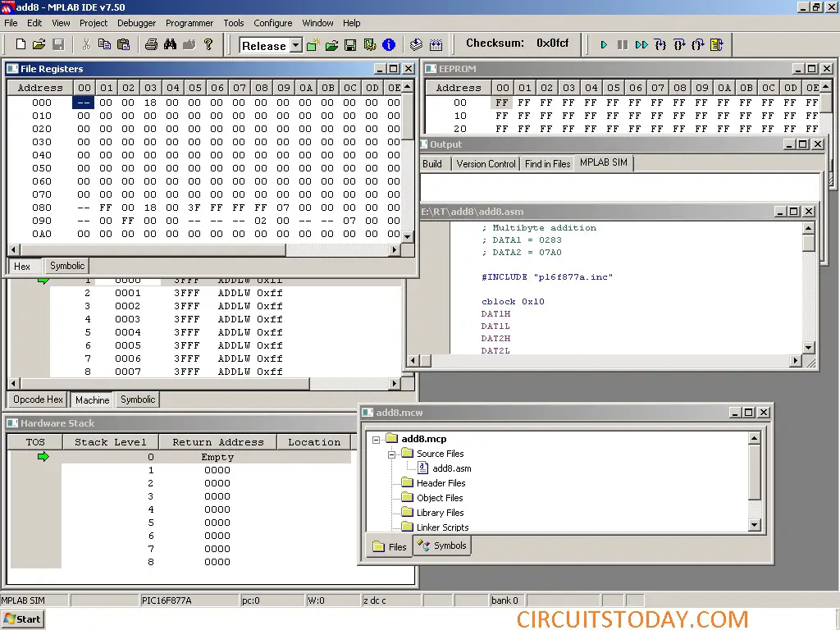Click the Build All icon

coord(436,45)
